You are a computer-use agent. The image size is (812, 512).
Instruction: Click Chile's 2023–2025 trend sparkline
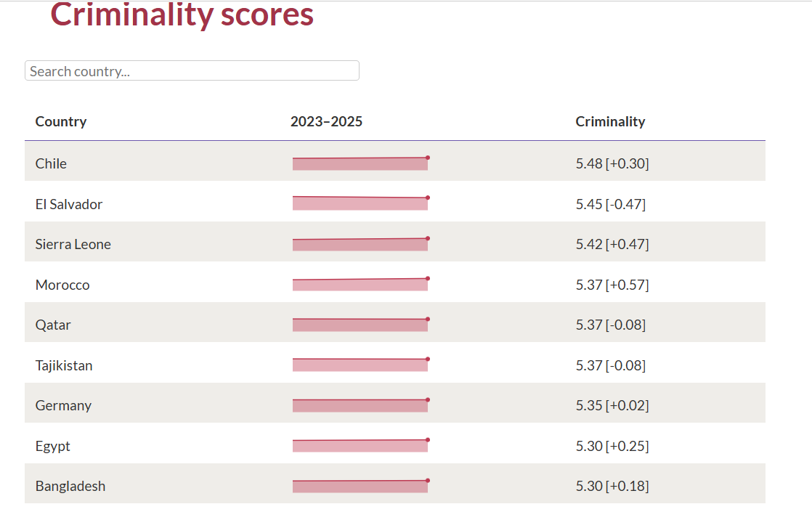(x=360, y=163)
